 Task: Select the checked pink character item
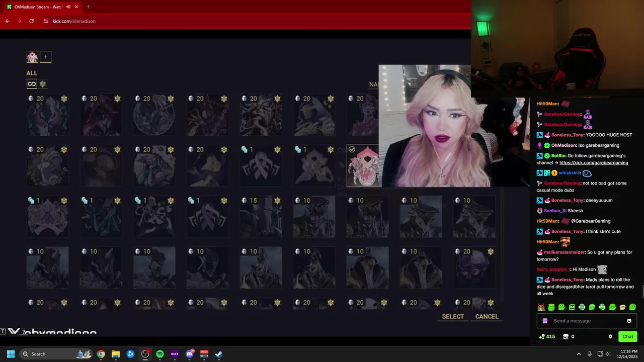pos(363,166)
